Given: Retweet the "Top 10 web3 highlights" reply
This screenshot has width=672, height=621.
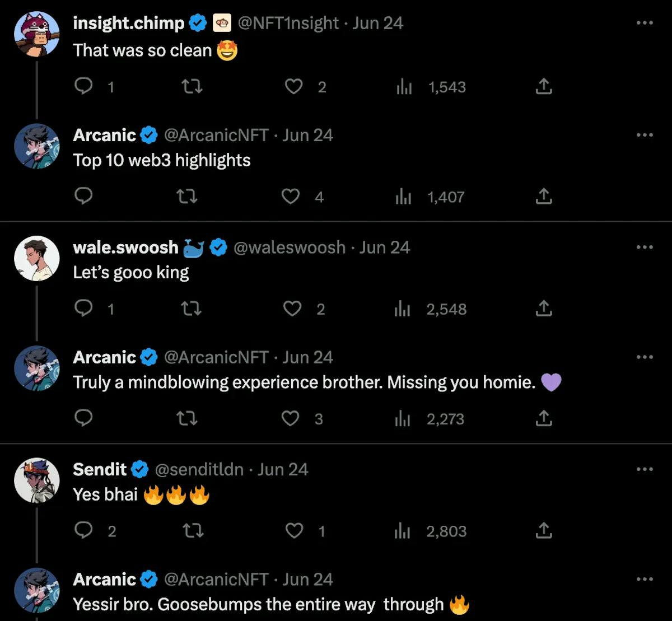Looking at the screenshot, I should click(x=186, y=197).
